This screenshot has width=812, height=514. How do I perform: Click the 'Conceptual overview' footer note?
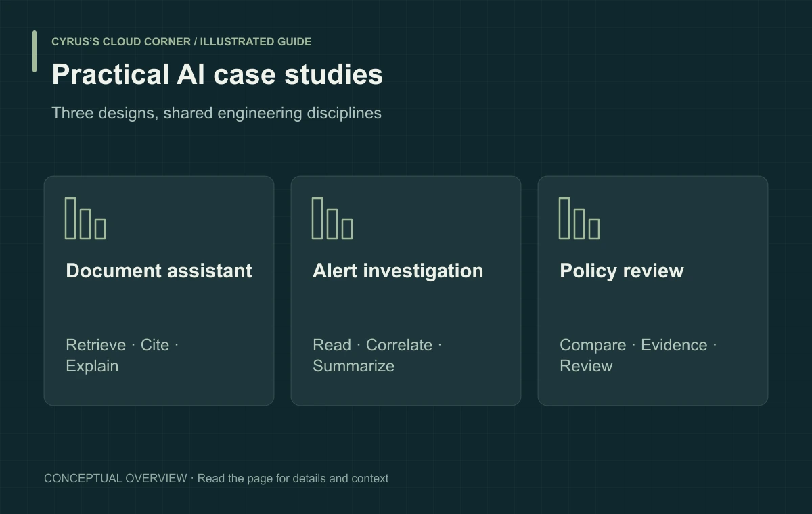click(x=217, y=478)
